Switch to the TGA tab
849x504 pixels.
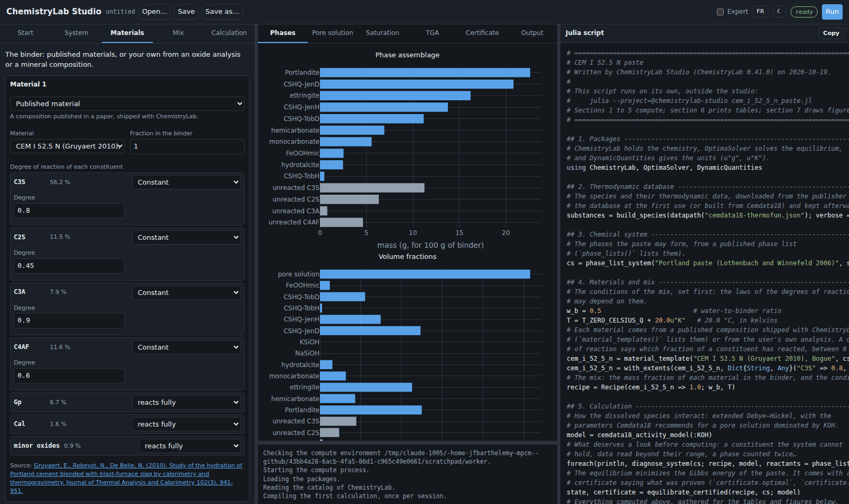tap(432, 33)
